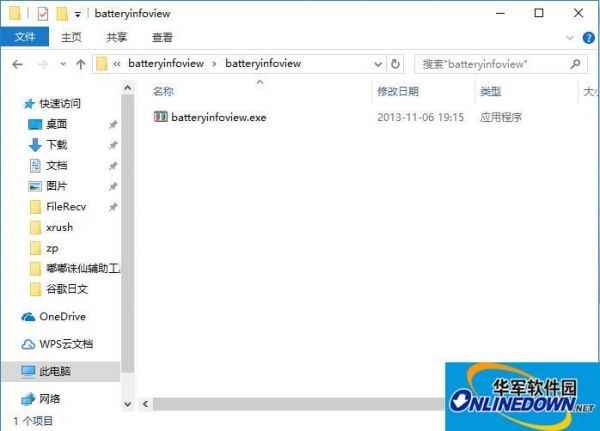The height and width of the screenshot is (431, 600).
Task: Open quick access toolbar customize dropdown
Action: tap(78, 14)
